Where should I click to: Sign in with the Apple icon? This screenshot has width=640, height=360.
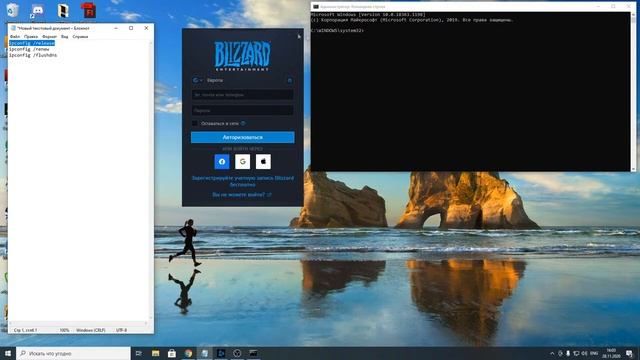tap(263, 162)
